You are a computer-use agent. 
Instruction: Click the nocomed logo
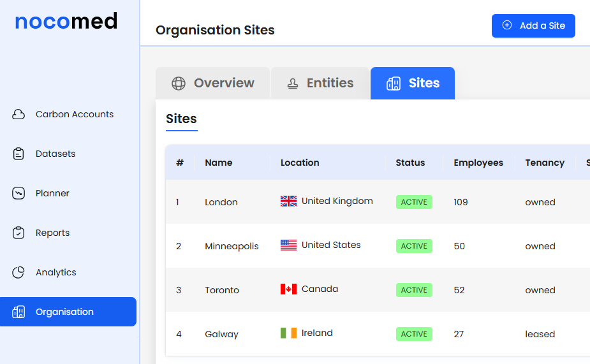pyautogui.click(x=66, y=22)
